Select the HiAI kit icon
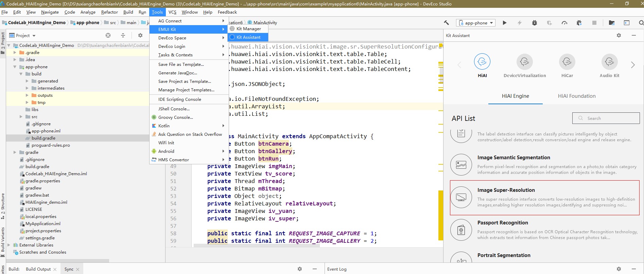Viewport: 644px width, 274px height. click(482, 62)
